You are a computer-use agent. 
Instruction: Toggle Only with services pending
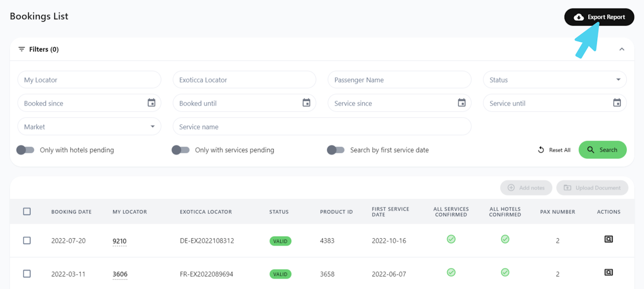(180, 150)
